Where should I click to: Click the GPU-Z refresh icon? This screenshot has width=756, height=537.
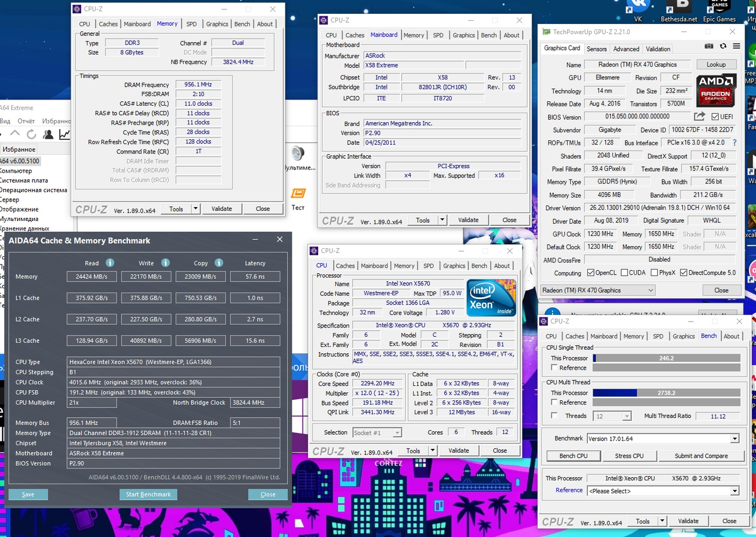click(x=723, y=47)
